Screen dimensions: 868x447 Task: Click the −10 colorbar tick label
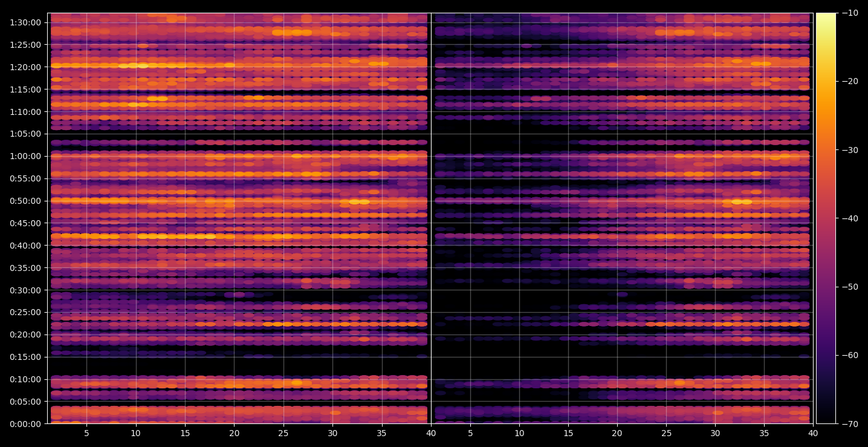pos(850,13)
